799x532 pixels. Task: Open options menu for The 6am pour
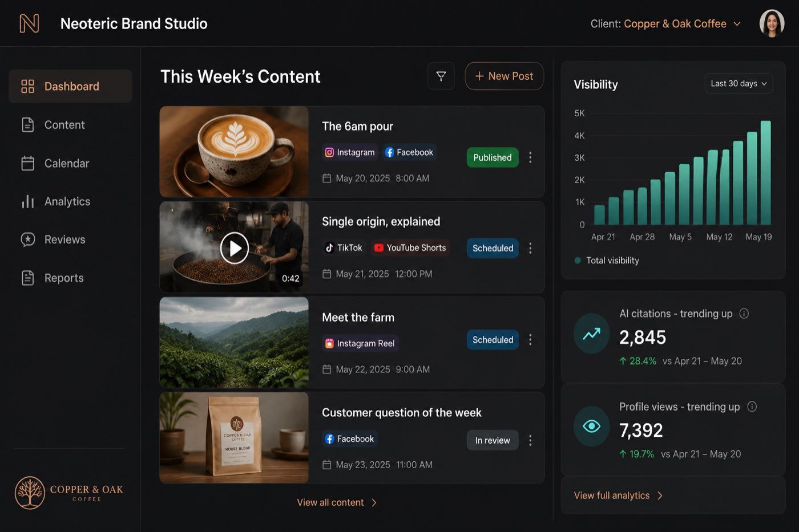pos(530,157)
